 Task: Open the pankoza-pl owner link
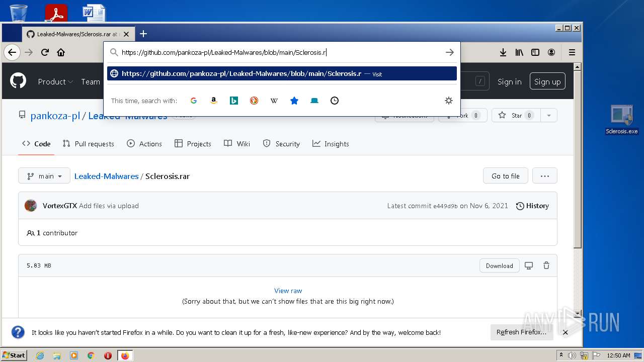point(55,116)
